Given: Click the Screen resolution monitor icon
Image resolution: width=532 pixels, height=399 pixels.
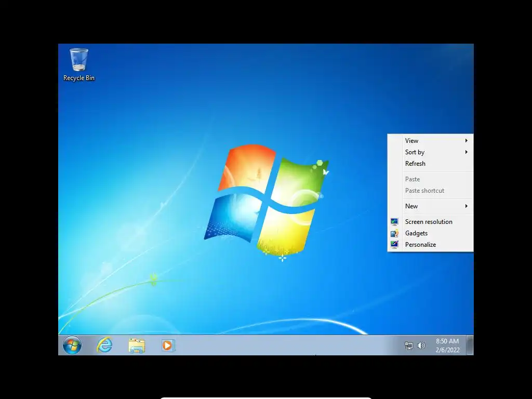Looking at the screenshot, I should tap(394, 222).
